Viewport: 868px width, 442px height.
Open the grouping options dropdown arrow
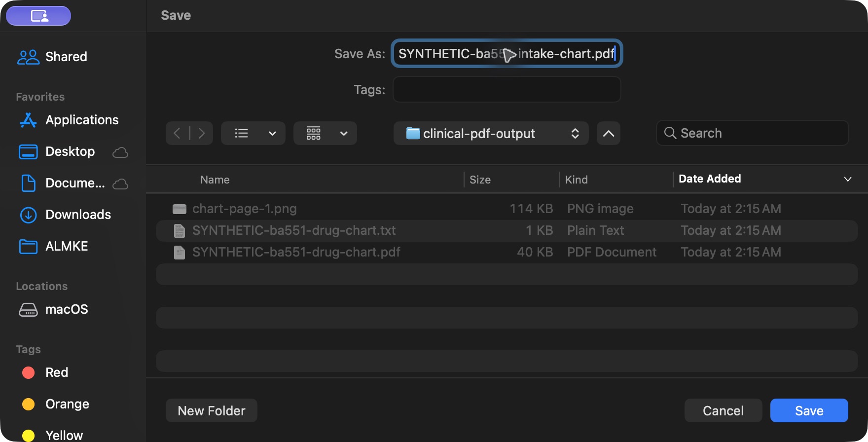point(344,133)
